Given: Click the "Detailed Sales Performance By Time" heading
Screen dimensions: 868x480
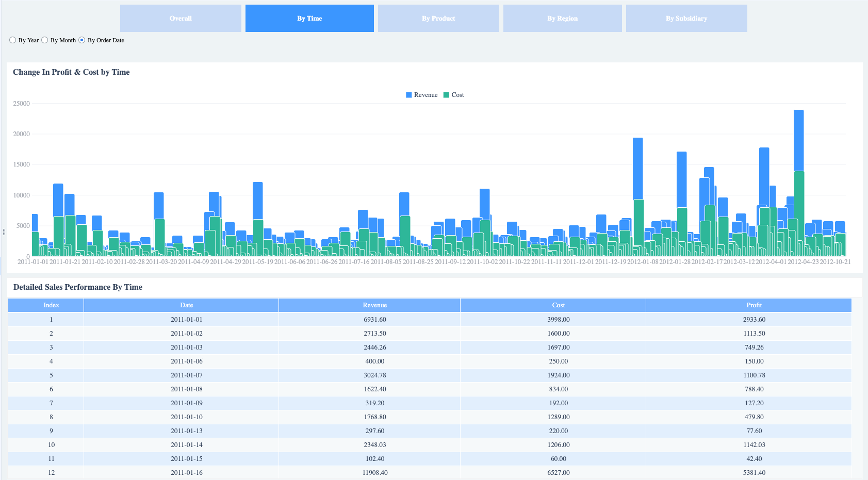Looking at the screenshot, I should [77, 287].
